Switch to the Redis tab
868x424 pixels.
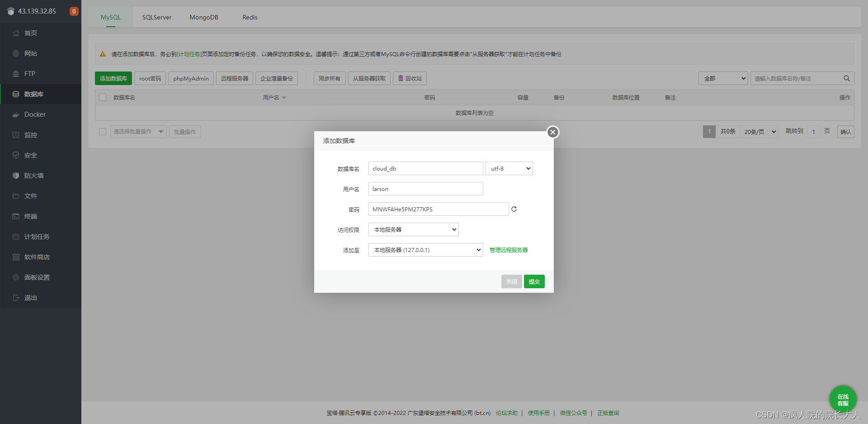(x=250, y=17)
